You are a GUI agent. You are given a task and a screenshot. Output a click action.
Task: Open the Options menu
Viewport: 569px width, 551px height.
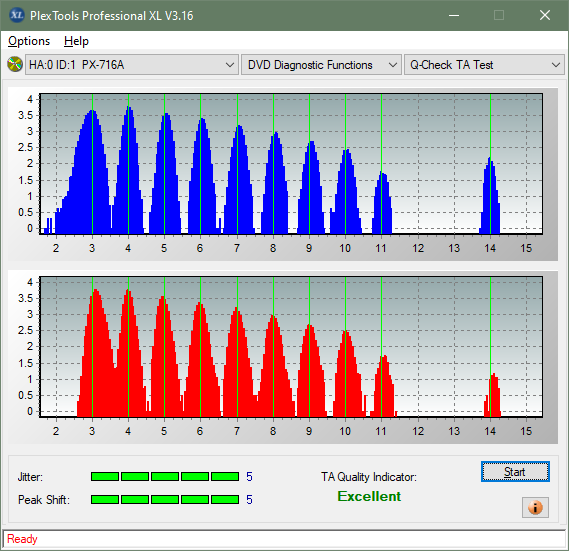click(x=29, y=41)
